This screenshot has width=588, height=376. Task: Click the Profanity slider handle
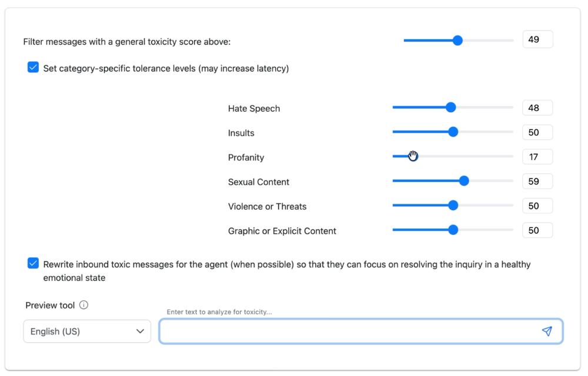413,156
